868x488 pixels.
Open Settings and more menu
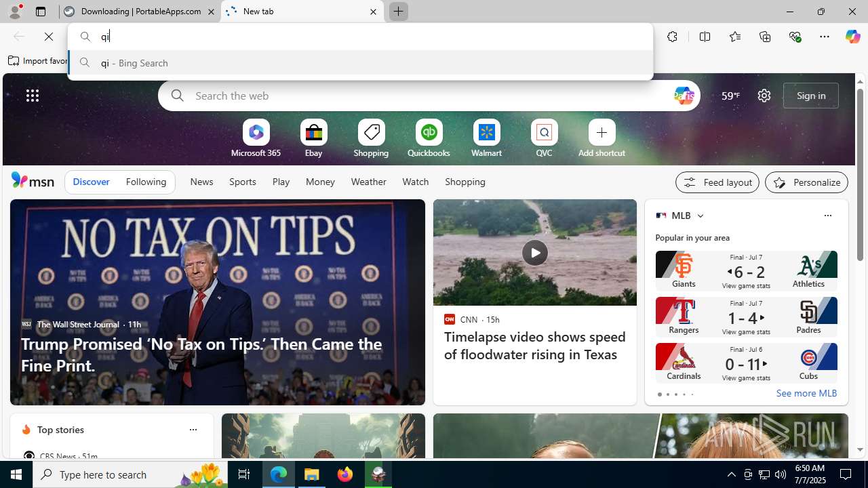(825, 37)
